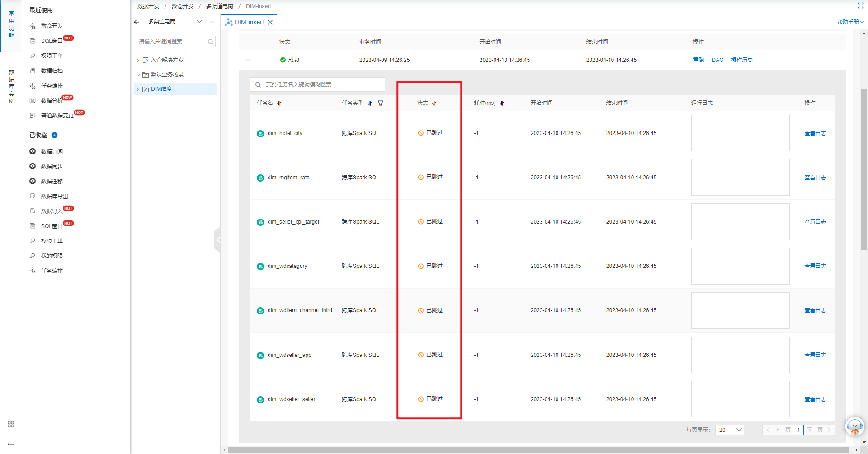Viewport: 868px width, 454px height.
Task: Close the DIM-insert tab
Action: (270, 22)
